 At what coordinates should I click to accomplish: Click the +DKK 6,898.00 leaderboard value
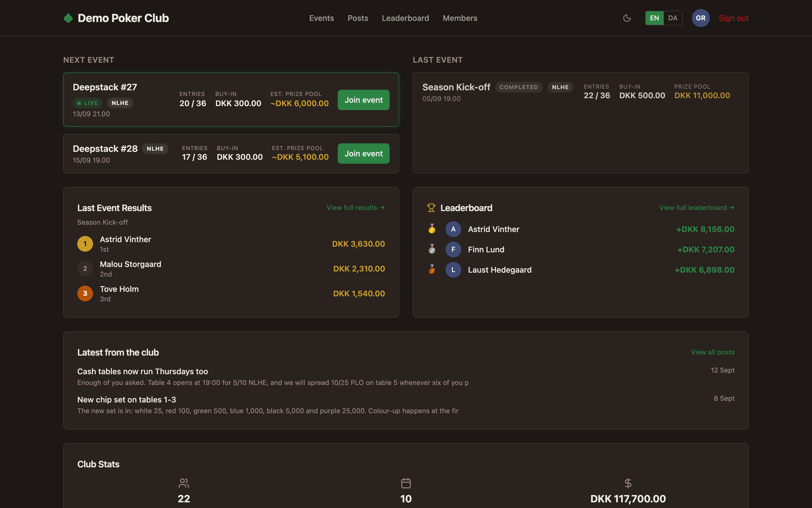pyautogui.click(x=705, y=270)
